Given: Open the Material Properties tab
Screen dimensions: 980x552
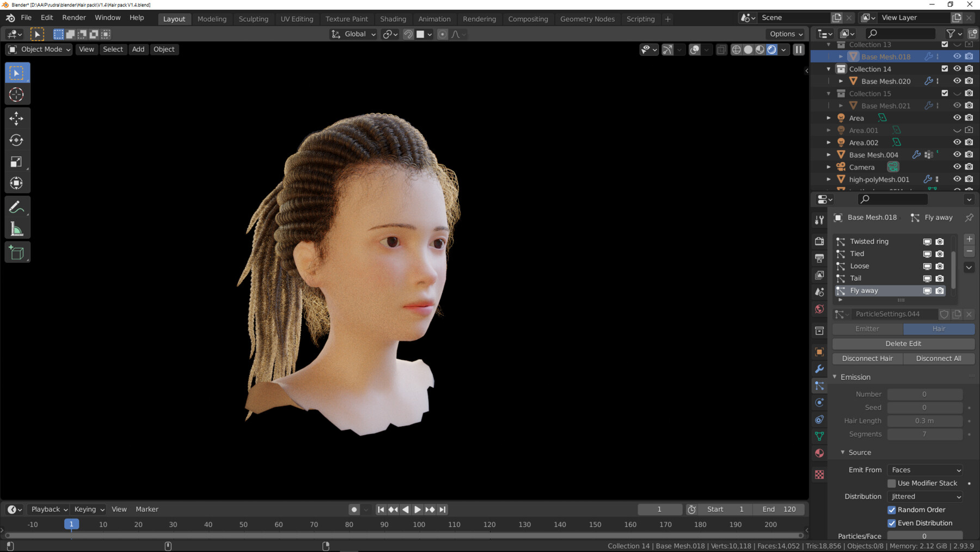Looking at the screenshot, I should (819, 453).
